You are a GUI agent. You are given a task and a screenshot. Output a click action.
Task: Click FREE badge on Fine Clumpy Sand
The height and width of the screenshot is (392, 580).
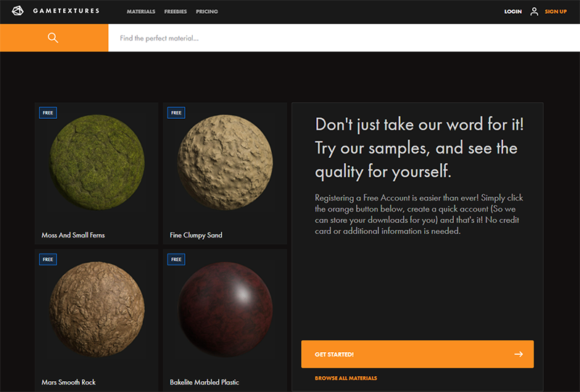(175, 112)
